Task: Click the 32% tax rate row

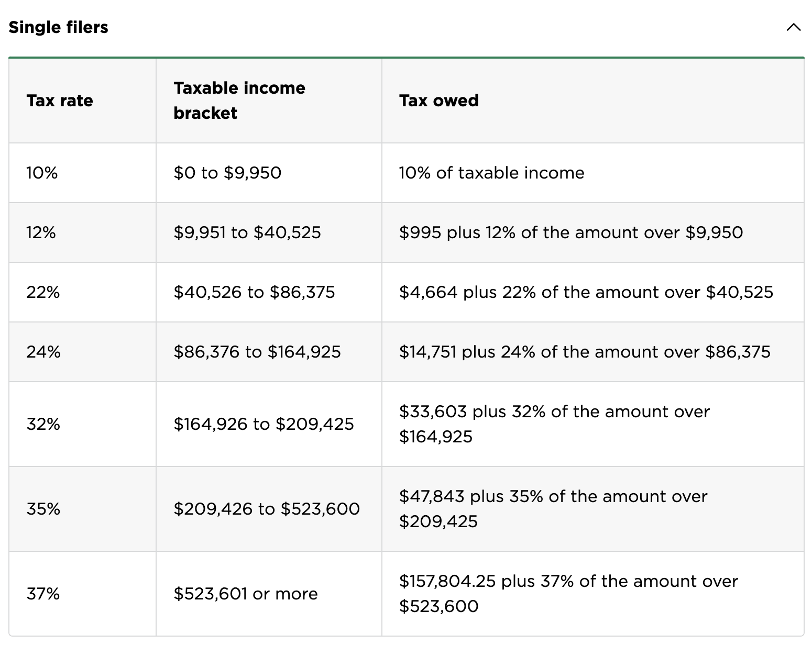Action: (41, 424)
